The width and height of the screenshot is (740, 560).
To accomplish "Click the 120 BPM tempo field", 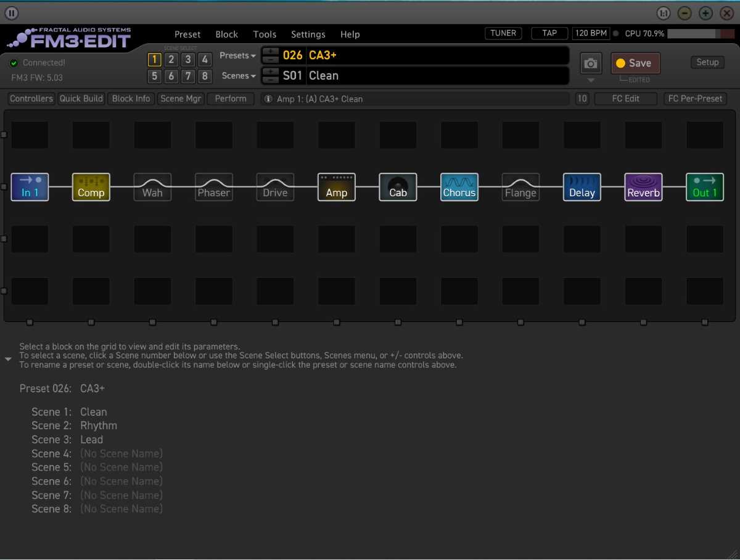I will coord(591,33).
